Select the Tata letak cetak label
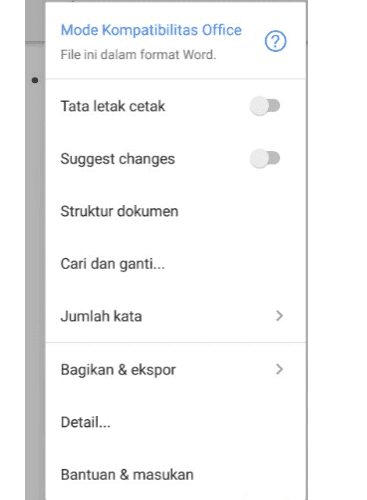Viewport: 367px width, 500px height. pyautogui.click(x=113, y=106)
